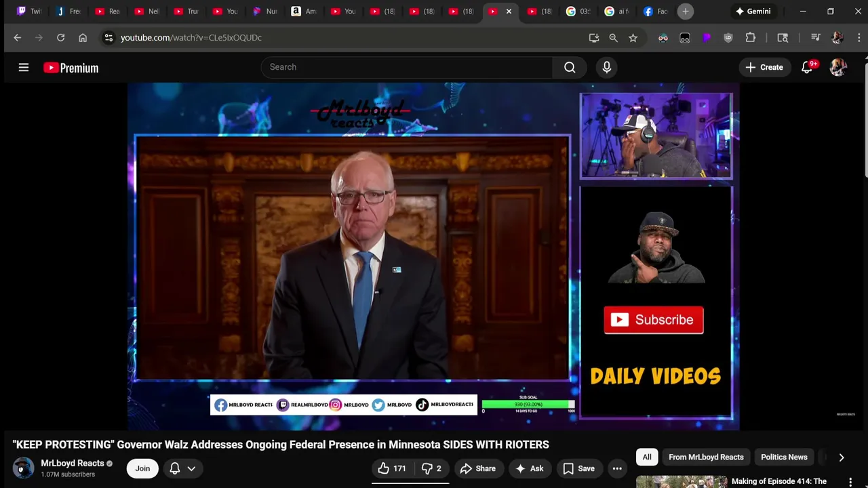Show more filter chips with right arrow
Image resolution: width=868 pixels, height=488 pixels.
click(x=841, y=457)
